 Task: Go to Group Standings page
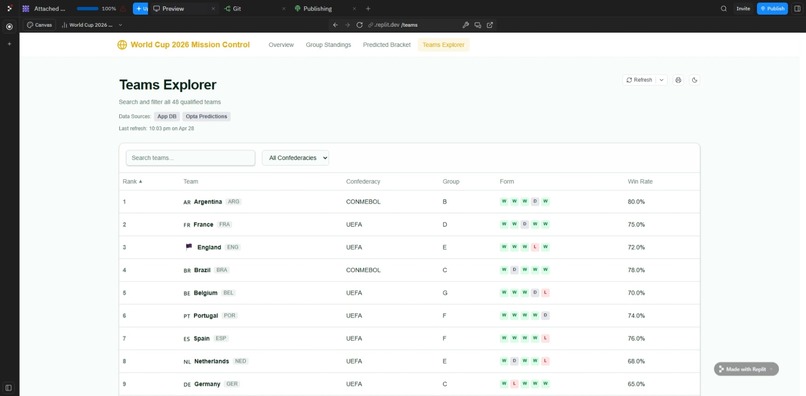tap(328, 45)
